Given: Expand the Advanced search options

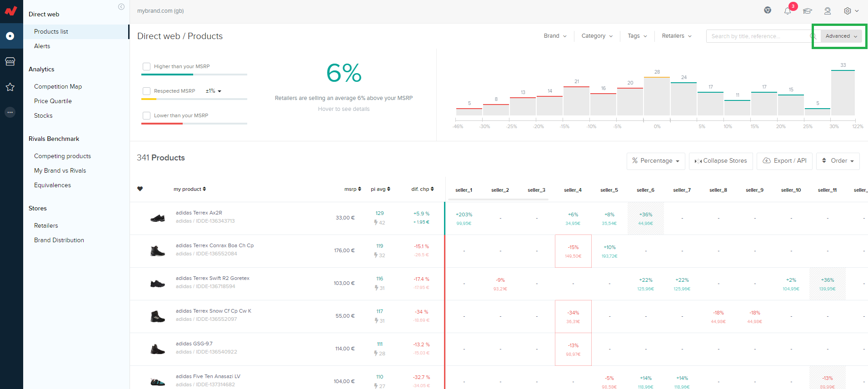Looking at the screenshot, I should pos(841,36).
